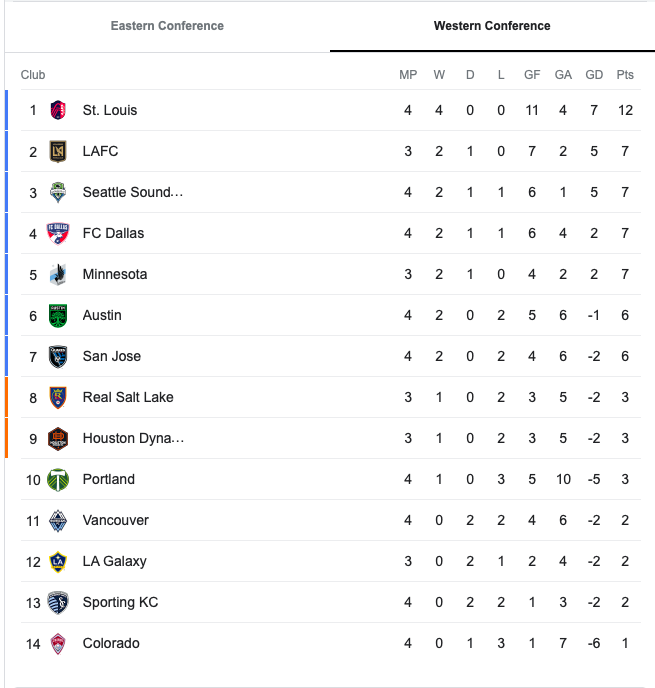Click the FC Dallas crest icon
The width and height of the screenshot is (655, 688).
[58, 233]
